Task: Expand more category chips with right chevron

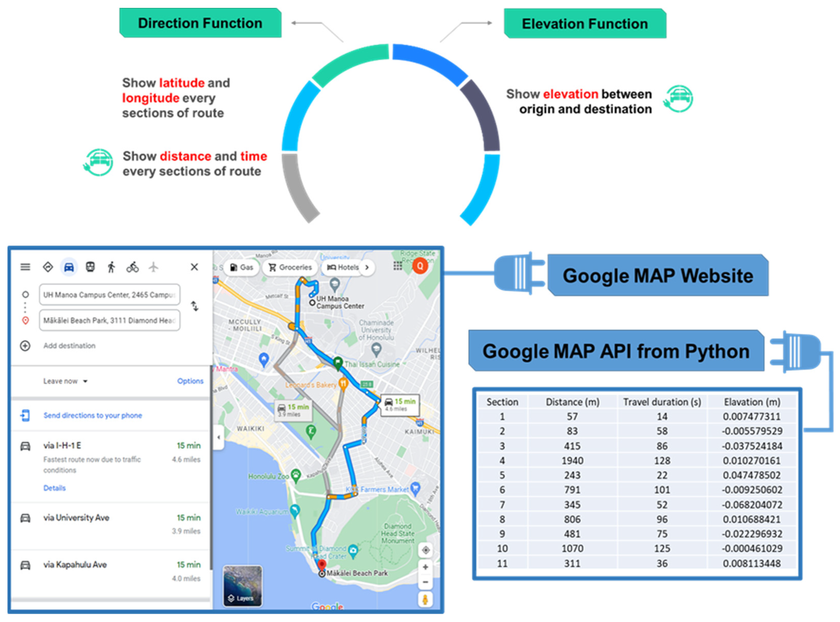Action: (367, 267)
